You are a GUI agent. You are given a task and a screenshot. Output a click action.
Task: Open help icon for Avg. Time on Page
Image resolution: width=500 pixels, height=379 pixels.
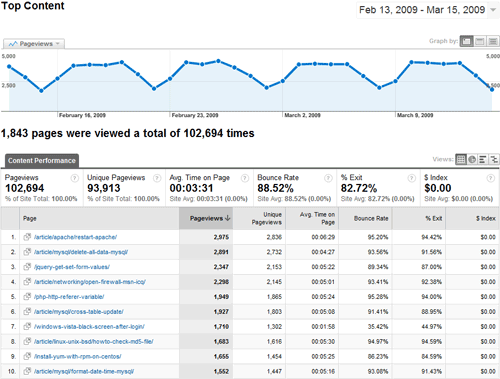tap(245, 178)
